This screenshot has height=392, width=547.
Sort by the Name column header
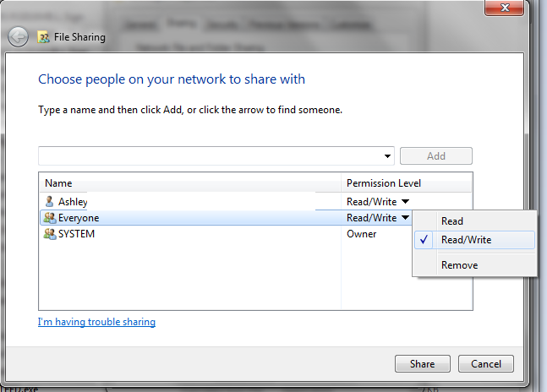tap(59, 183)
